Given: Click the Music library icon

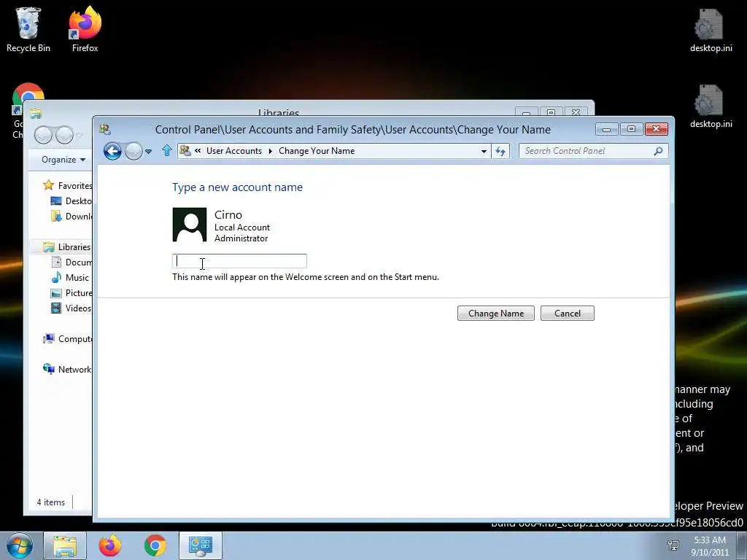Looking at the screenshot, I should pos(56,277).
